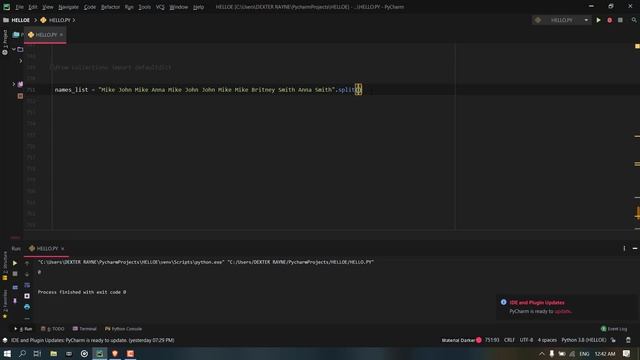This screenshot has width=640, height=360.
Task: Open Search Everywhere magnifier icon
Action: point(634,20)
